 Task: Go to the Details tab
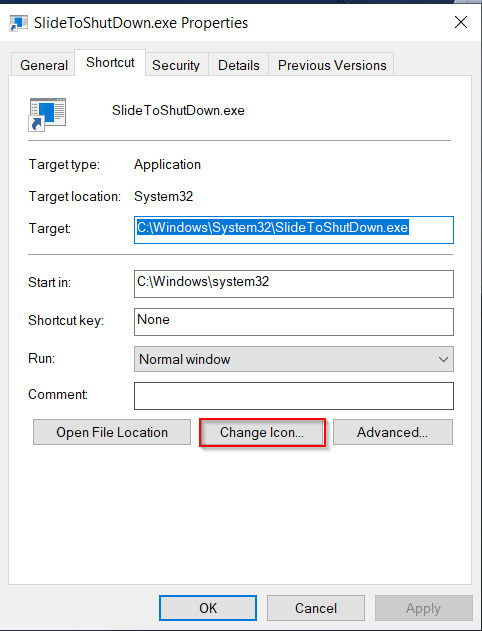tap(239, 65)
